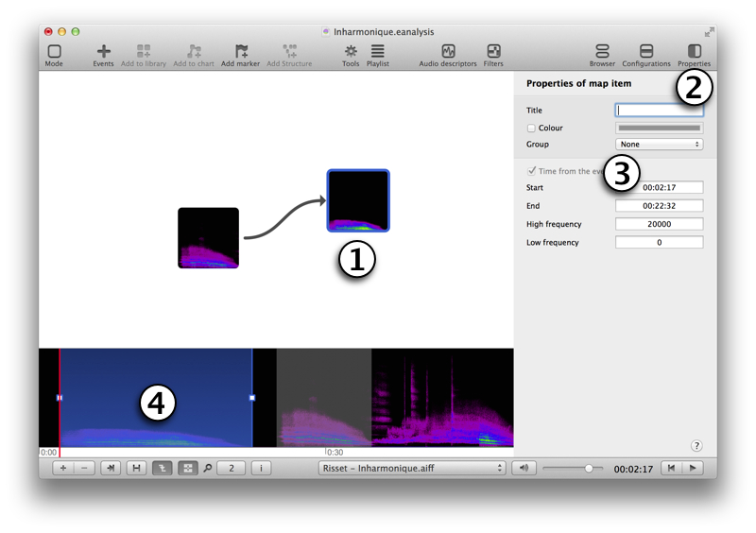This screenshot has height=533, width=756.
Task: Toggle full screen arrows in title bar
Action: point(709,32)
